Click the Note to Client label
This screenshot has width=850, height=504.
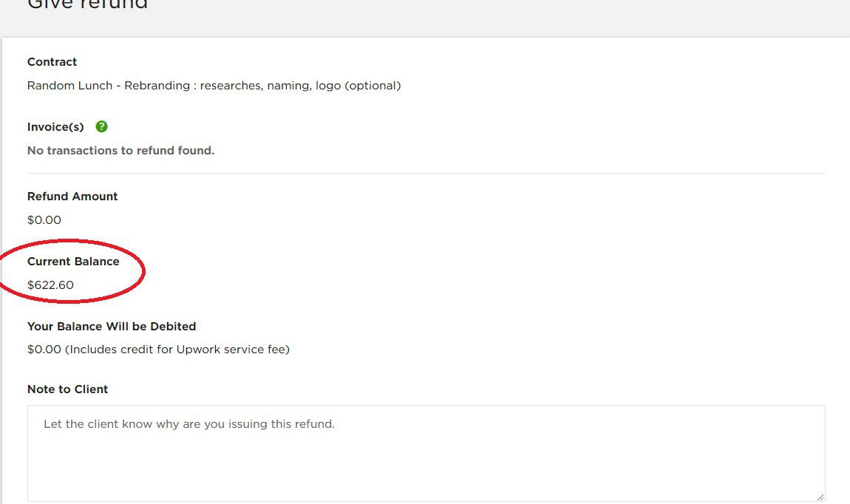point(67,389)
